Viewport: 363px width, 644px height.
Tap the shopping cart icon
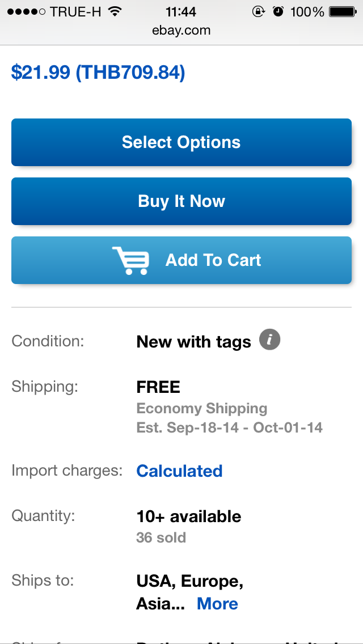click(130, 261)
